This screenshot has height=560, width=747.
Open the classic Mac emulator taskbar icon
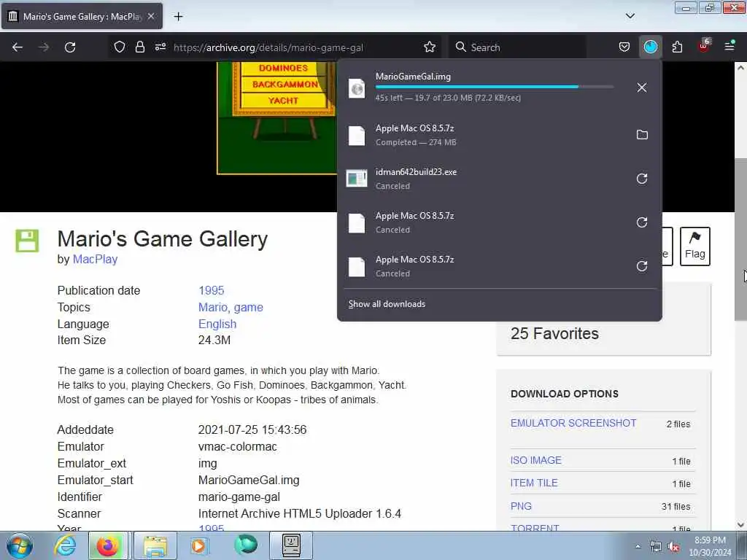point(291,545)
